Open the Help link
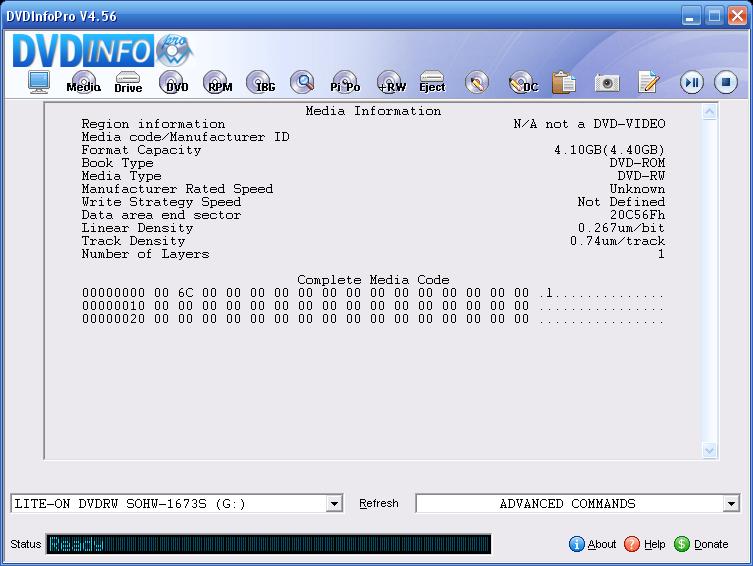753x566 pixels. [x=655, y=544]
